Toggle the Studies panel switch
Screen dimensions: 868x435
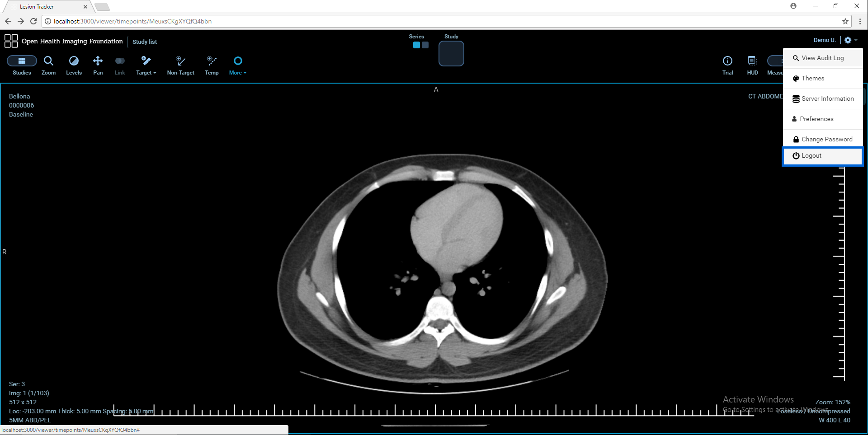click(22, 61)
